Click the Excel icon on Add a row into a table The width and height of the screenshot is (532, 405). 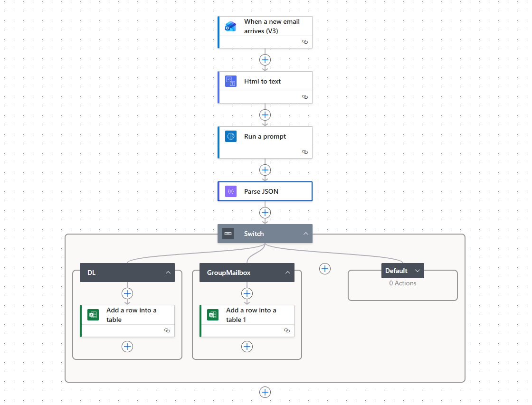point(93,314)
